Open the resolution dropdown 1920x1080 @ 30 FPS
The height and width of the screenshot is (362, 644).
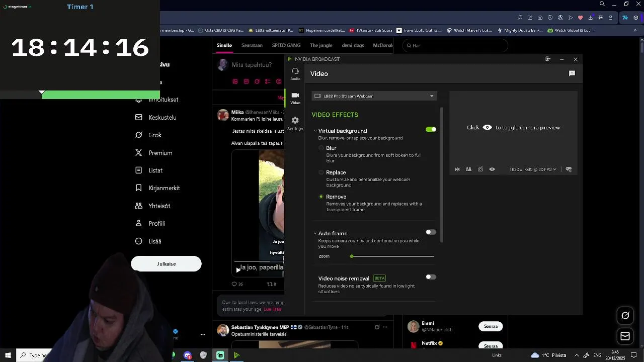pos(533,169)
